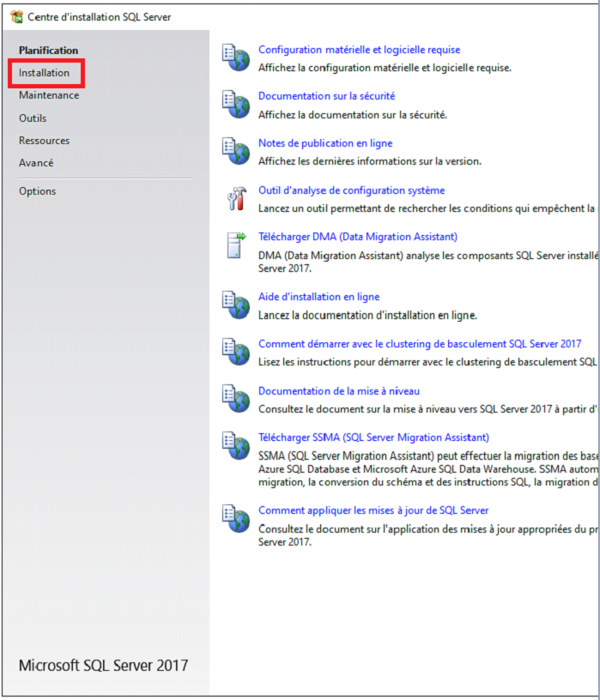This screenshot has width=600, height=700.
Task: Click the hammer and wrench tools icon
Action: pyautogui.click(x=236, y=199)
